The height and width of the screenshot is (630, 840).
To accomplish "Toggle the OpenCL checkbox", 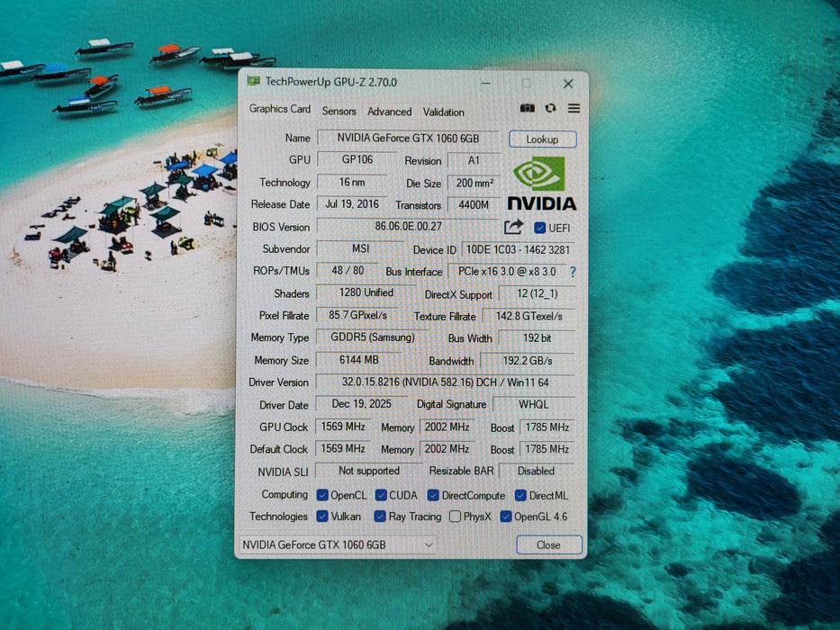I will [x=322, y=495].
